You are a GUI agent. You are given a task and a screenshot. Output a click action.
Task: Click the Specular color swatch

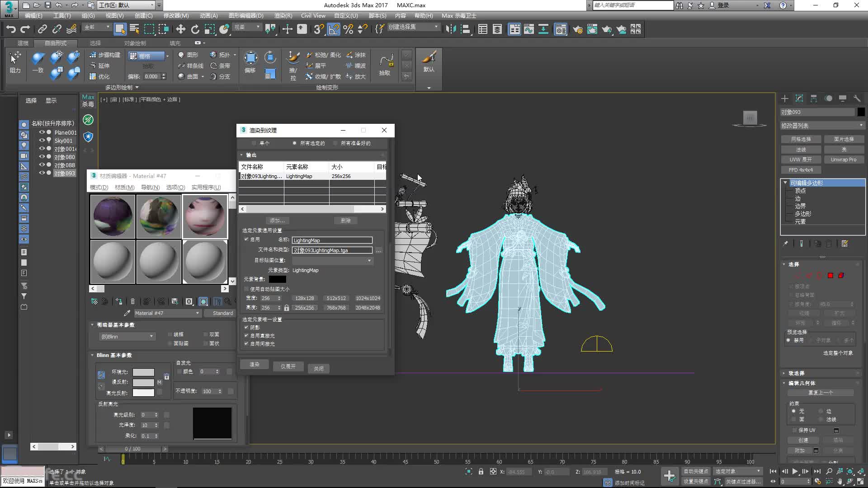[x=143, y=393]
